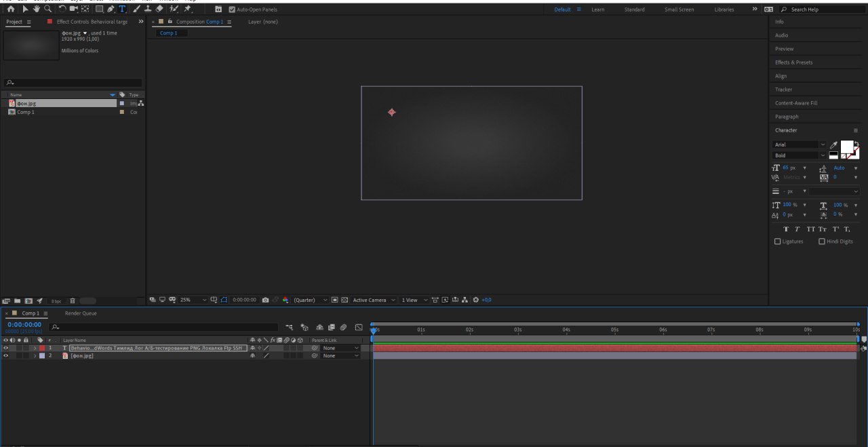Image resolution: width=868 pixels, height=447 pixels.
Task: Apply Faux Italic text style
Action: 797,229
